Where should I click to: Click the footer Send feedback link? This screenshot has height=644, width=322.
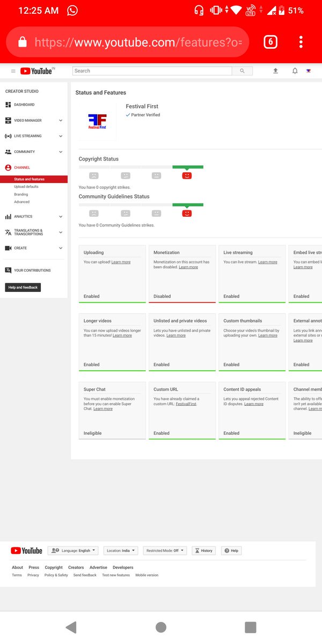(85, 575)
